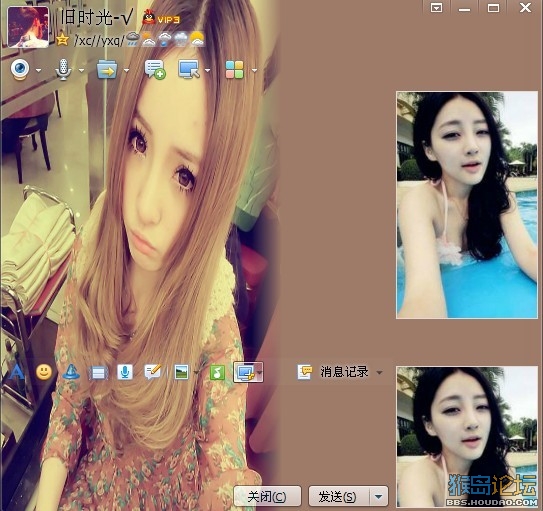Expand voice call options arrow
The width and height of the screenshot is (543, 511).
(81, 70)
